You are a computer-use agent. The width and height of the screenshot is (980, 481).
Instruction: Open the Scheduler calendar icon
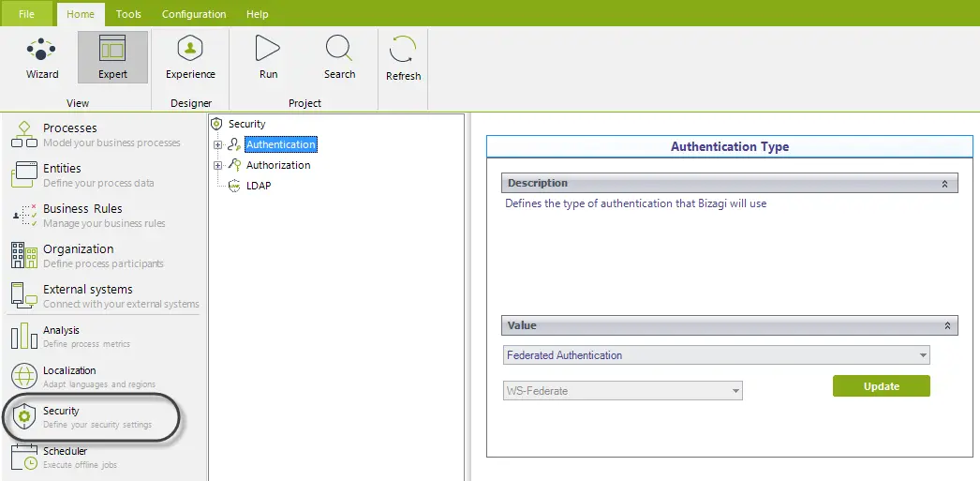[24, 458]
